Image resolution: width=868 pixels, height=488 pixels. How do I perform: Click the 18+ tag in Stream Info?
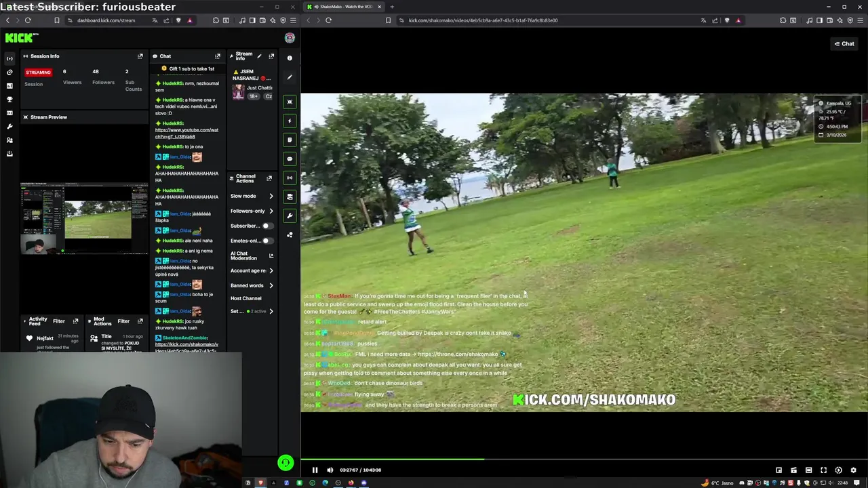tap(254, 96)
